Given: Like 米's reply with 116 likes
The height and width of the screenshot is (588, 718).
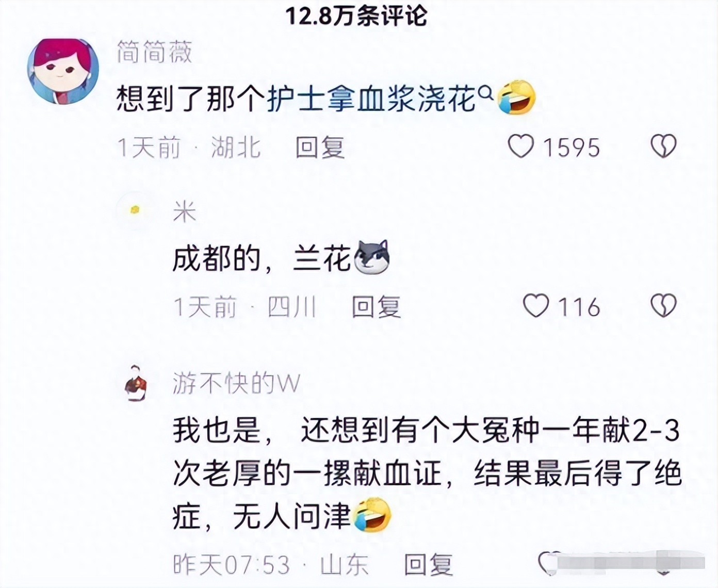Looking at the screenshot, I should click(536, 306).
